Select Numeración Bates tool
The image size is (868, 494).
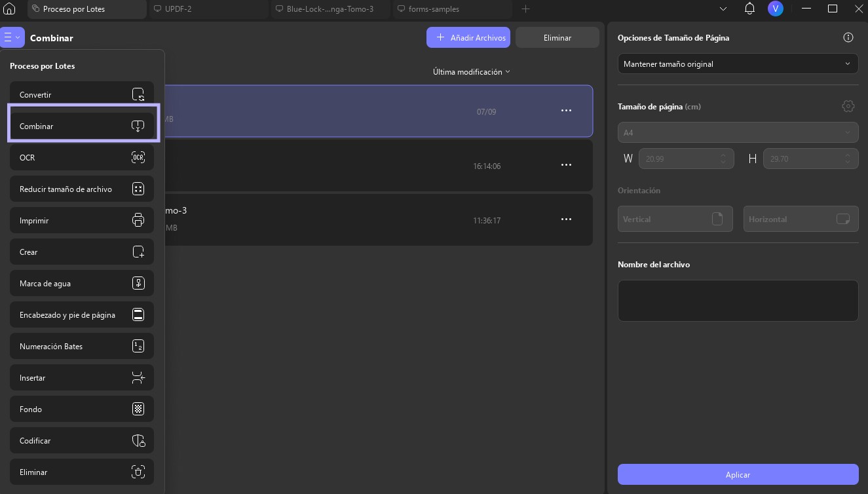[x=82, y=347]
